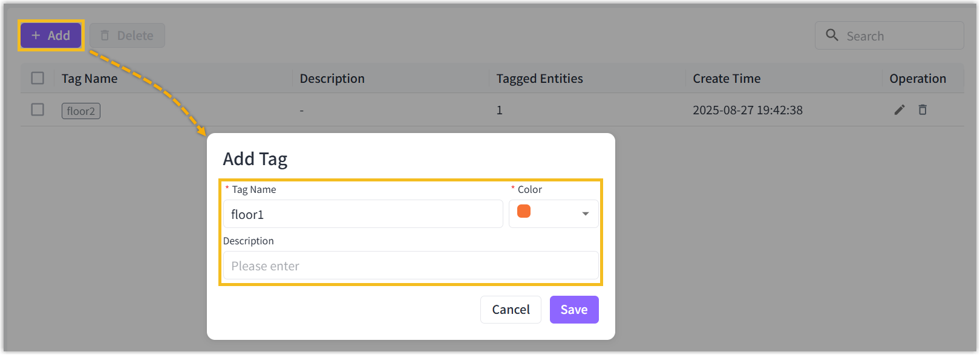
Task: Click the magnifier search icon
Action: pos(832,35)
